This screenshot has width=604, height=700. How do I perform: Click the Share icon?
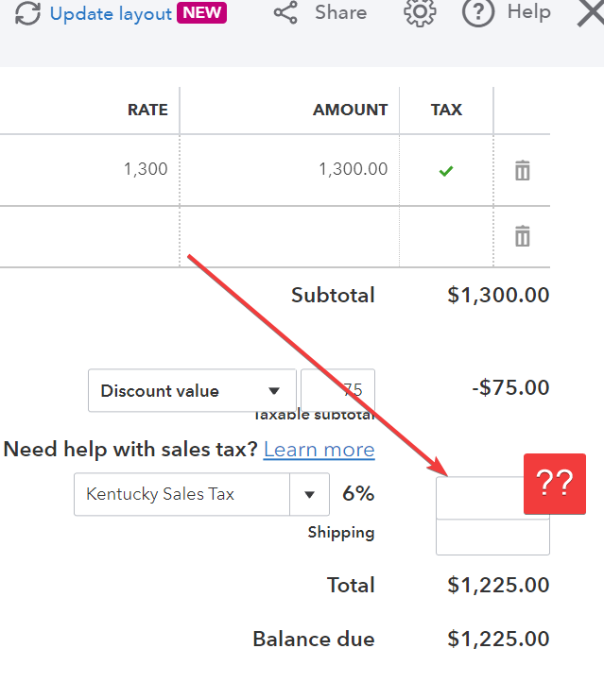click(x=285, y=12)
